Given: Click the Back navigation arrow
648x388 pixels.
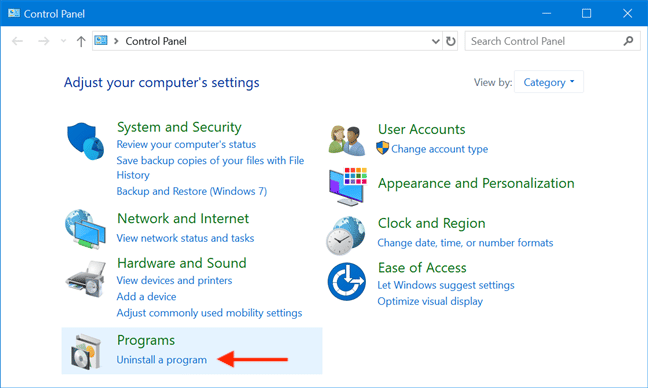Looking at the screenshot, I should point(17,41).
